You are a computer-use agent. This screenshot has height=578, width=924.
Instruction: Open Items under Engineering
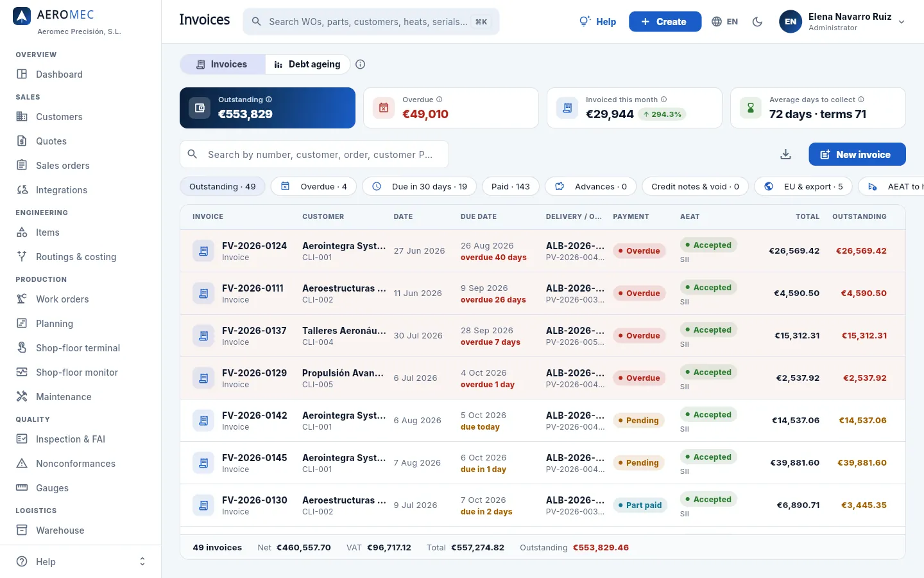pos(80,232)
